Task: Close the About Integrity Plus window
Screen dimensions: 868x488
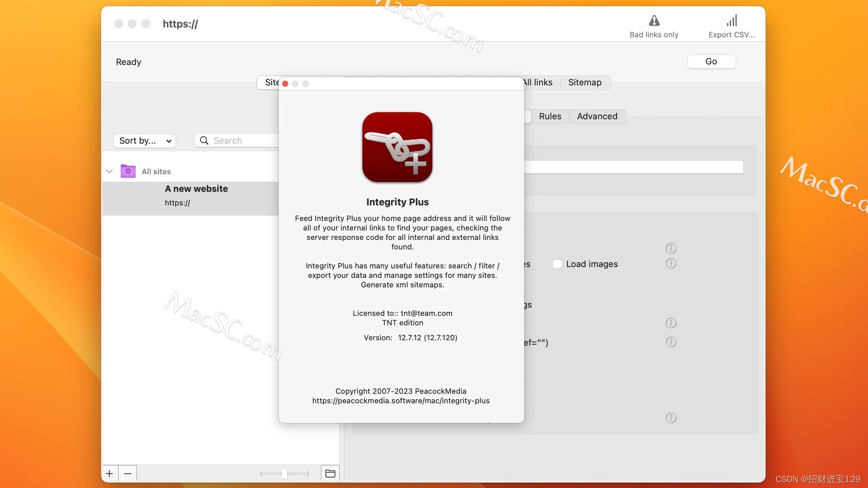Action: coord(285,84)
